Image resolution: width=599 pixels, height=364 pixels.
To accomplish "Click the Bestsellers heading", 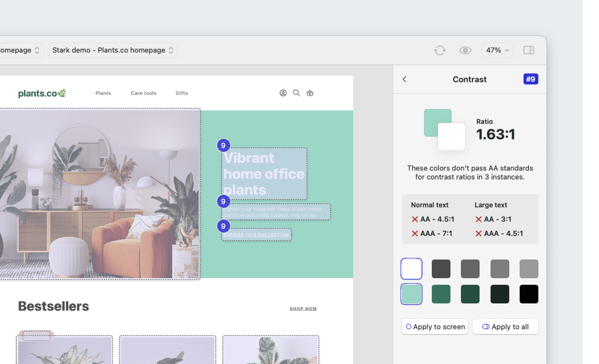I will tap(54, 306).
